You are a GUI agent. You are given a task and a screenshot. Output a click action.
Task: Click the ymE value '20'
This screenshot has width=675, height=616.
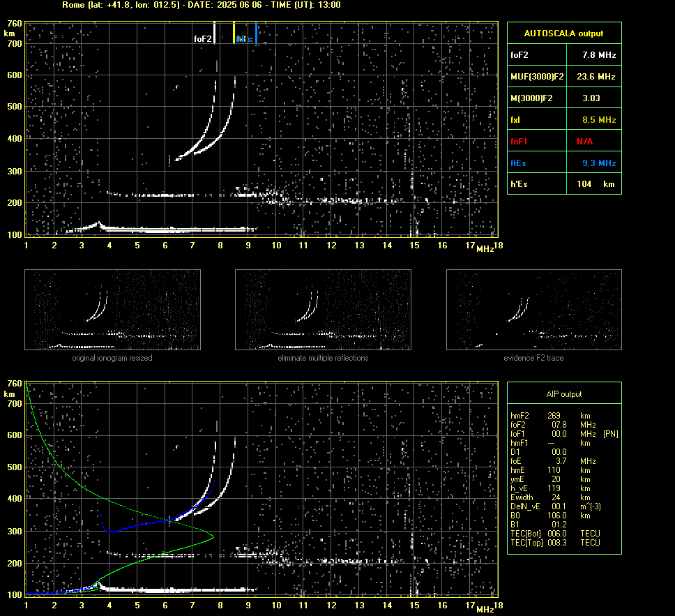coord(556,479)
